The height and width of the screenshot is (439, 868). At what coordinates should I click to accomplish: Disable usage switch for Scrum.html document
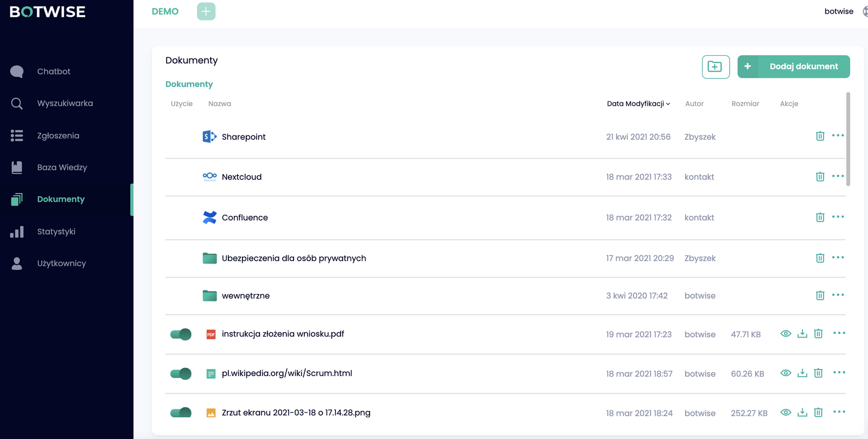(181, 373)
